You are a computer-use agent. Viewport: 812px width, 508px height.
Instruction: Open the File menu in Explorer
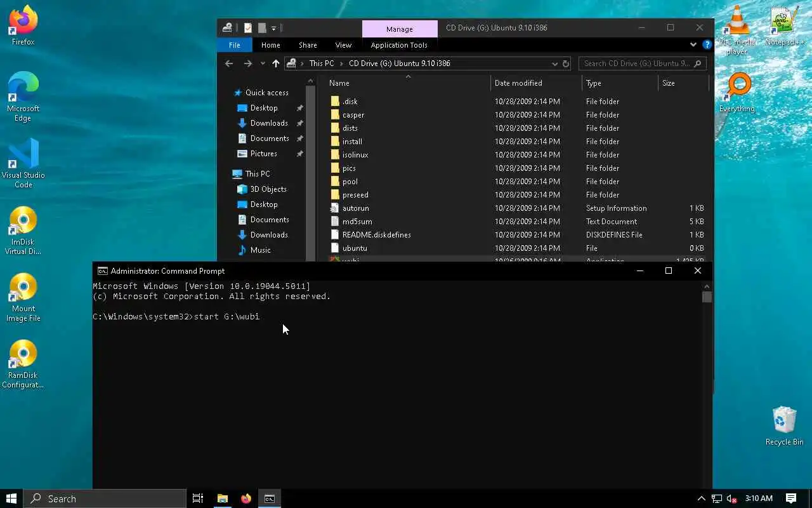pyautogui.click(x=235, y=45)
